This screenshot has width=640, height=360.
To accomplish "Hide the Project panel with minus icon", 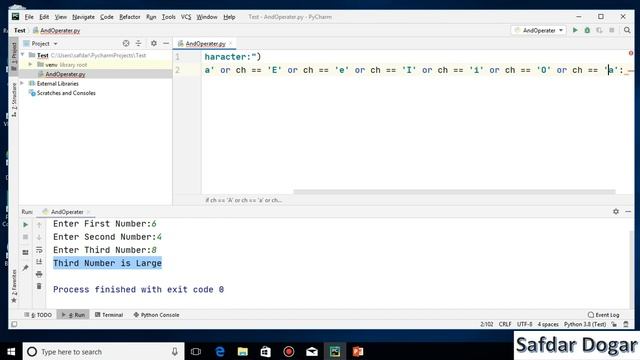I will tap(166, 43).
